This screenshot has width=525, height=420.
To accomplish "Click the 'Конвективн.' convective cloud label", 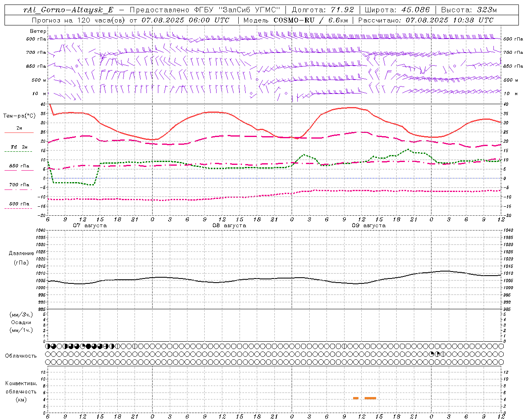I will pos(21,383).
